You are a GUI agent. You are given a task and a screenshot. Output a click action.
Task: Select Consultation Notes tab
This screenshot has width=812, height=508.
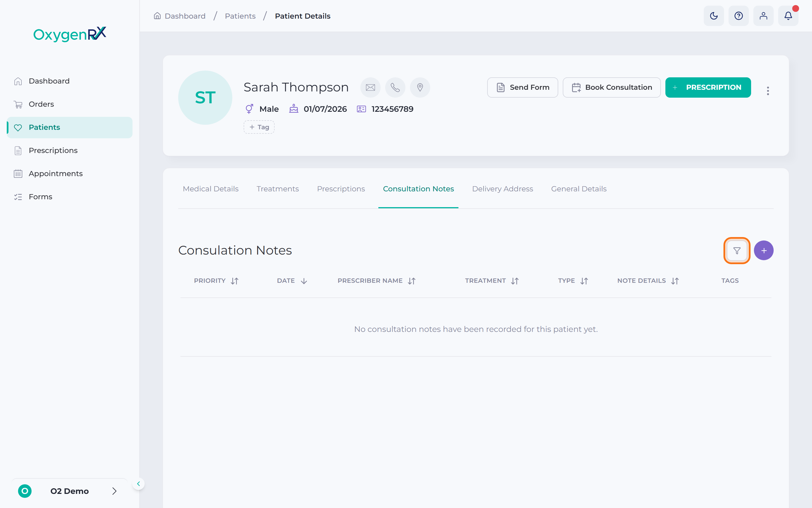[x=418, y=189]
